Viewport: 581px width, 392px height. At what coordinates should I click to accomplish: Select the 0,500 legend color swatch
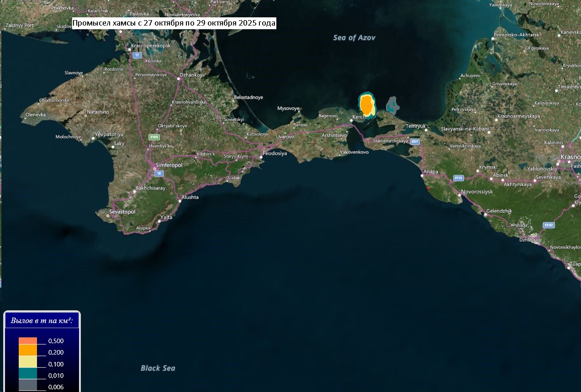(27, 341)
